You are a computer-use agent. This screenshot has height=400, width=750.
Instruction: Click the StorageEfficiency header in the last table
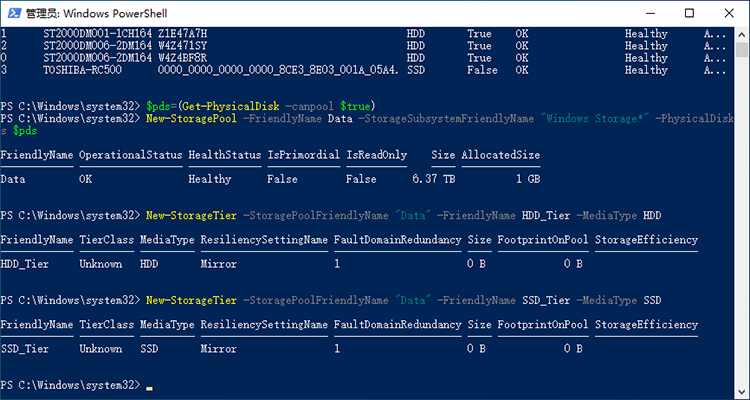coord(646,326)
